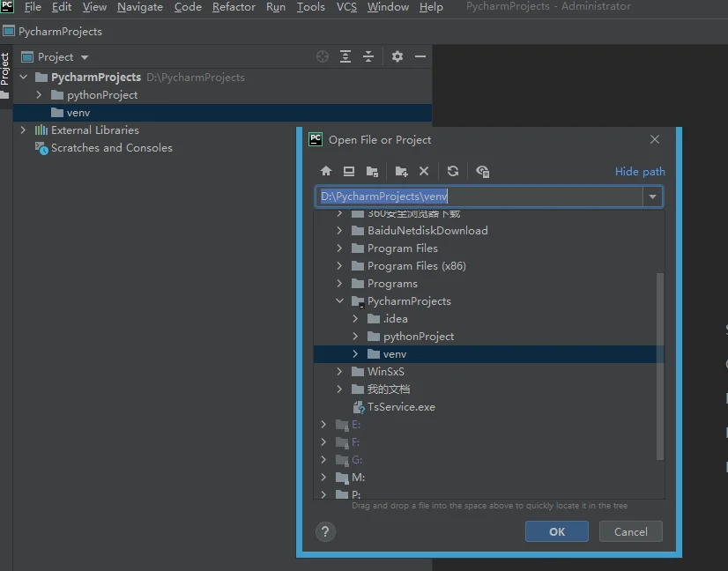Select pythonProject folder in dialog tree

tap(419, 337)
